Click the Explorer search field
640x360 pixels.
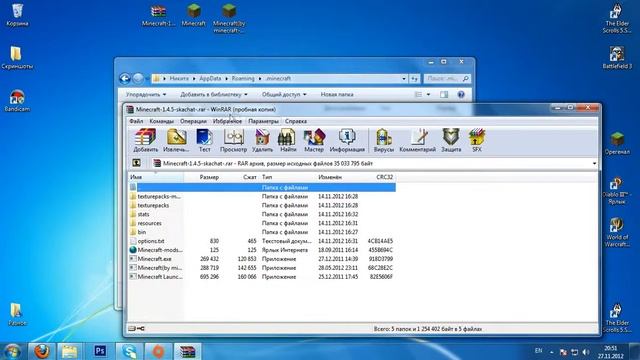[x=447, y=78]
